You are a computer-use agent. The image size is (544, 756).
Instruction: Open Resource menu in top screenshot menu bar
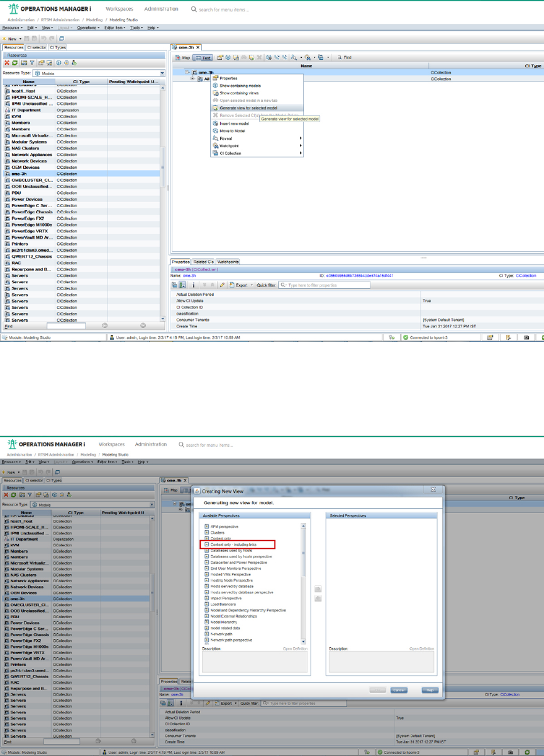pos(13,28)
